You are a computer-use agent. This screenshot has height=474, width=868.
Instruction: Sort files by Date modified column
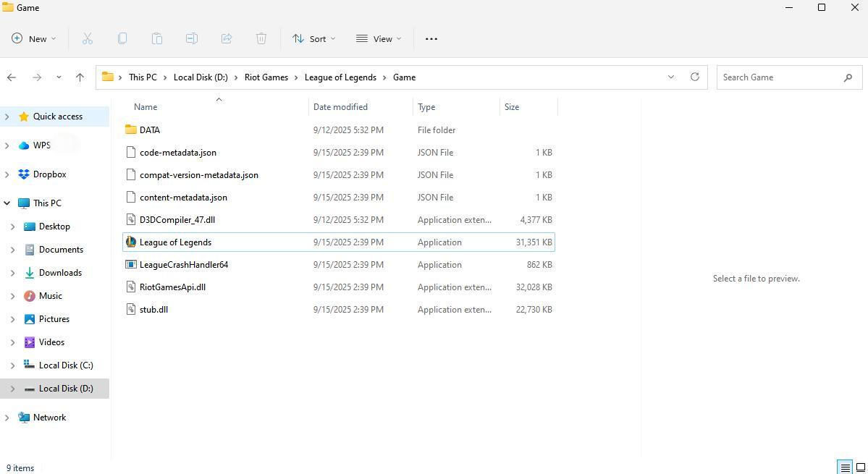(340, 107)
